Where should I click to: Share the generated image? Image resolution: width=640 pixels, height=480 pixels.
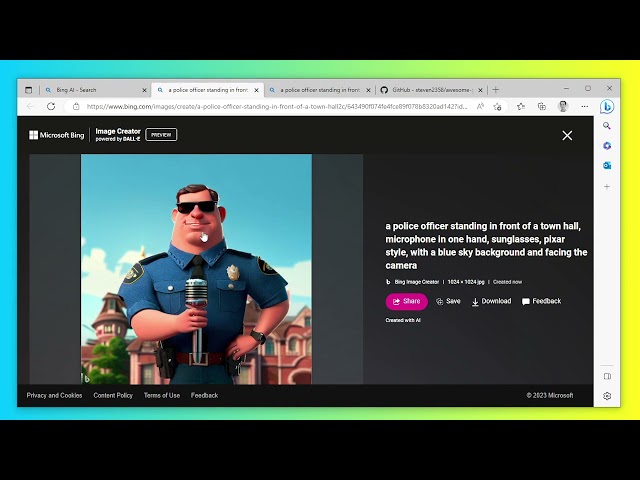pyautogui.click(x=407, y=301)
